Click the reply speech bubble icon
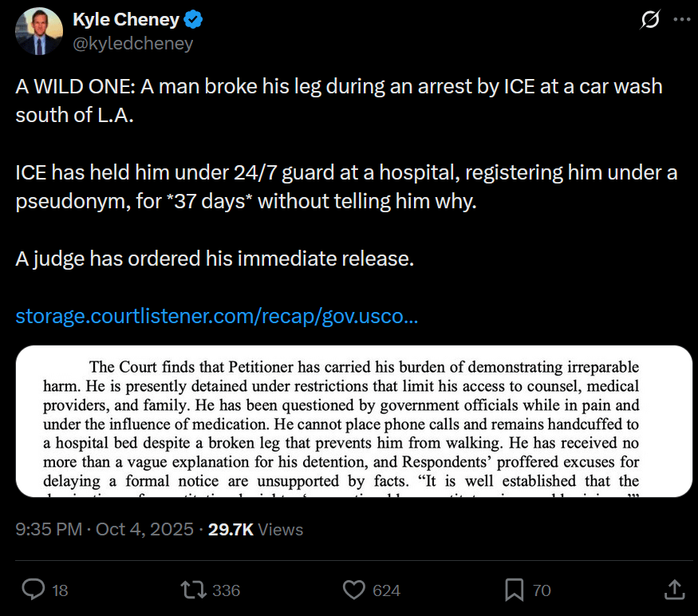The image size is (698, 616). [x=33, y=590]
